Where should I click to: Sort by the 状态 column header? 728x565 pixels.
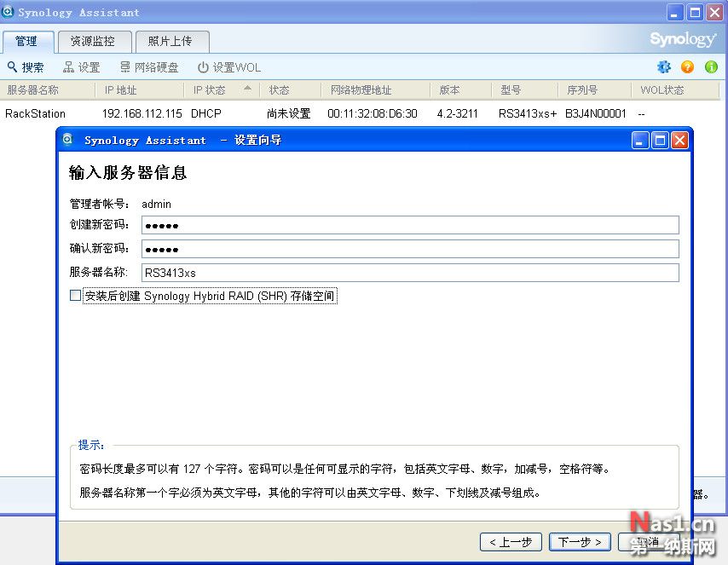290,90
